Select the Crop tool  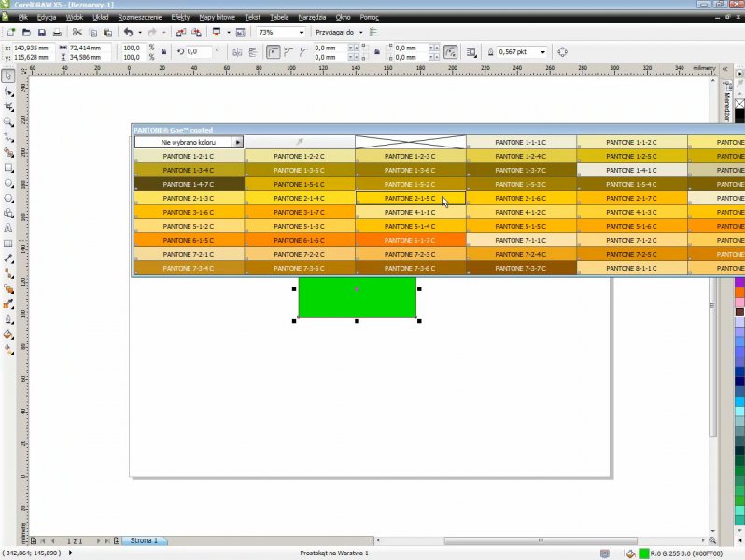coord(8,106)
